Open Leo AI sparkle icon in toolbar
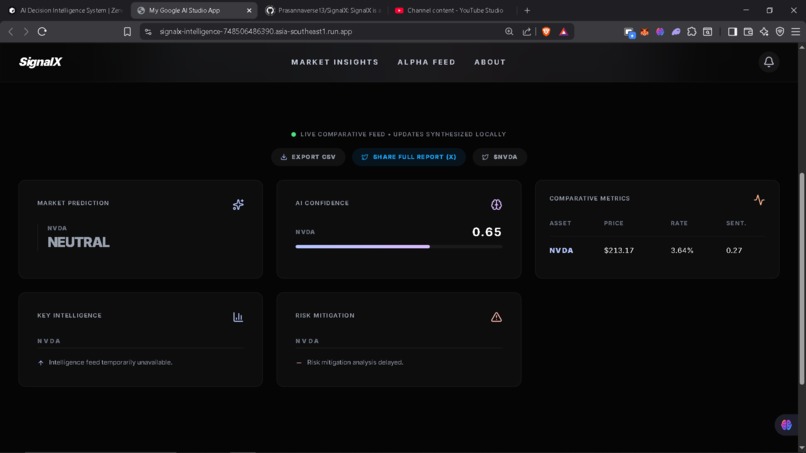 [764, 31]
